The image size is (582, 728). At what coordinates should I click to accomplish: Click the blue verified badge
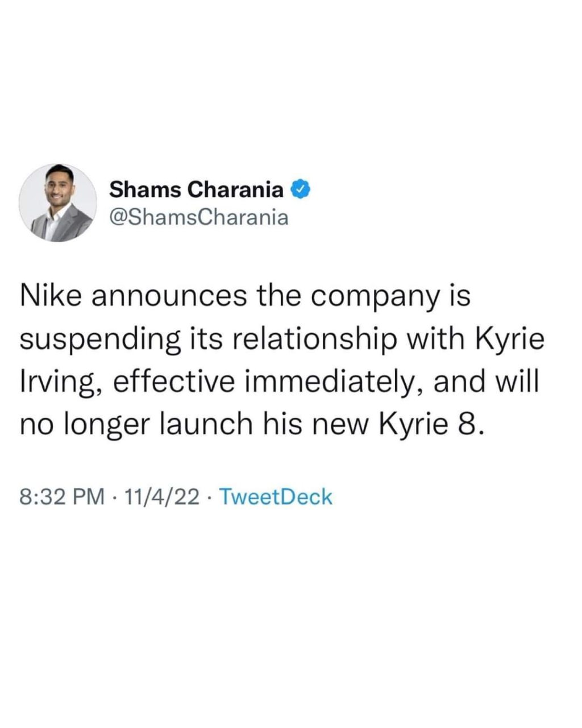coord(300,189)
